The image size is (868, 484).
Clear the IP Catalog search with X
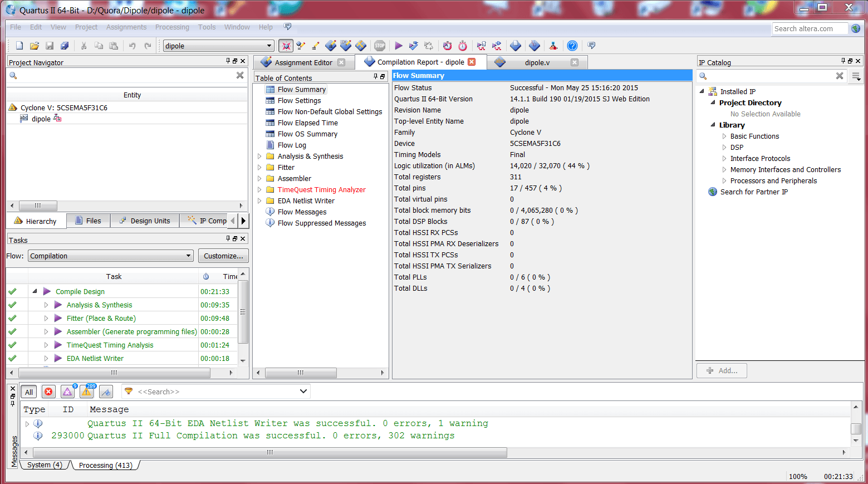tap(840, 76)
